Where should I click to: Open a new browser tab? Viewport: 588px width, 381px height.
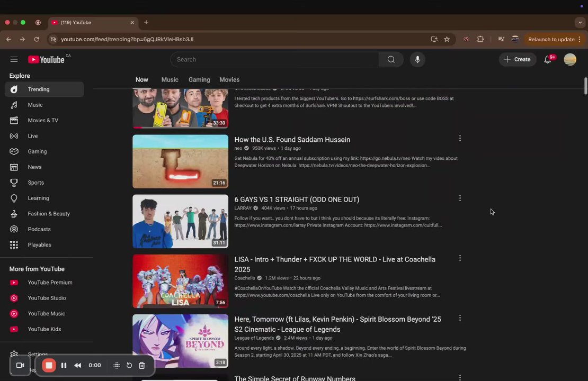[146, 22]
